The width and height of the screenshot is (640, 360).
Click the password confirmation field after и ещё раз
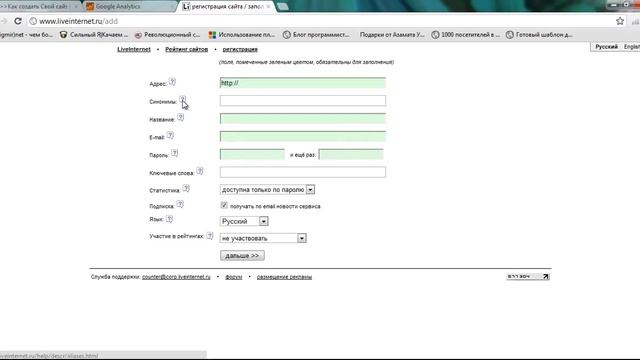tap(351, 154)
